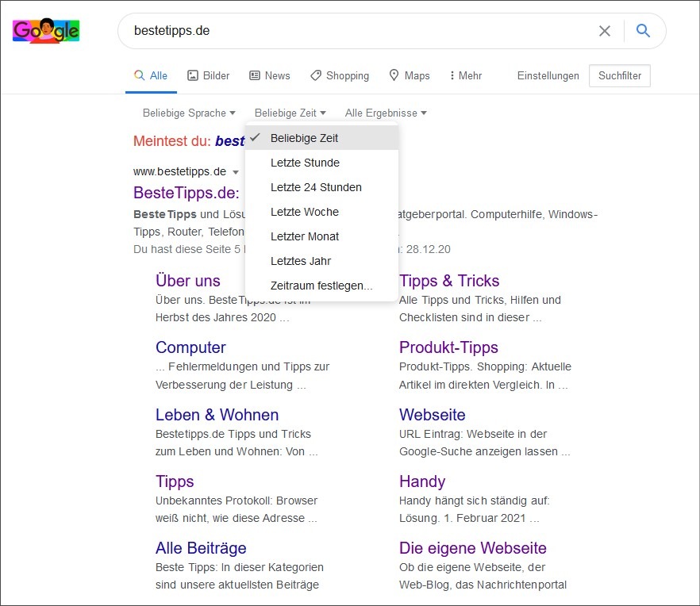
Task: Click inside the search input field
Action: [x=317, y=30]
